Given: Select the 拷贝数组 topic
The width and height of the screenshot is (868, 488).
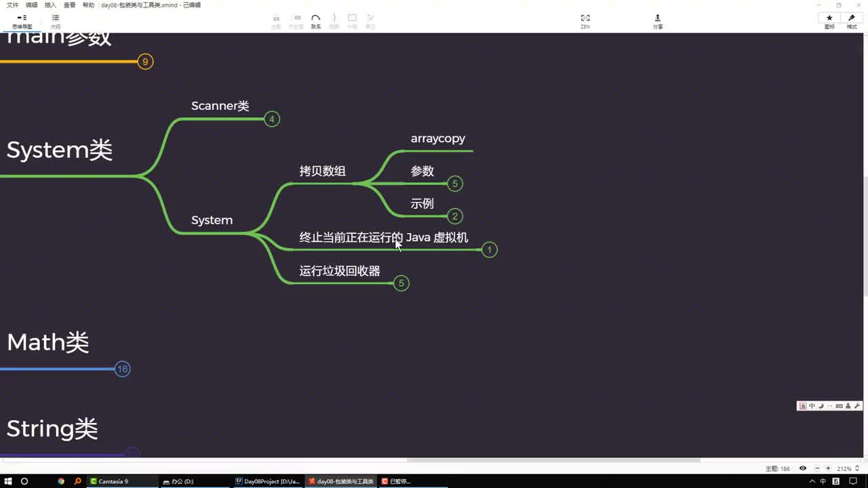Looking at the screenshot, I should pyautogui.click(x=323, y=171).
